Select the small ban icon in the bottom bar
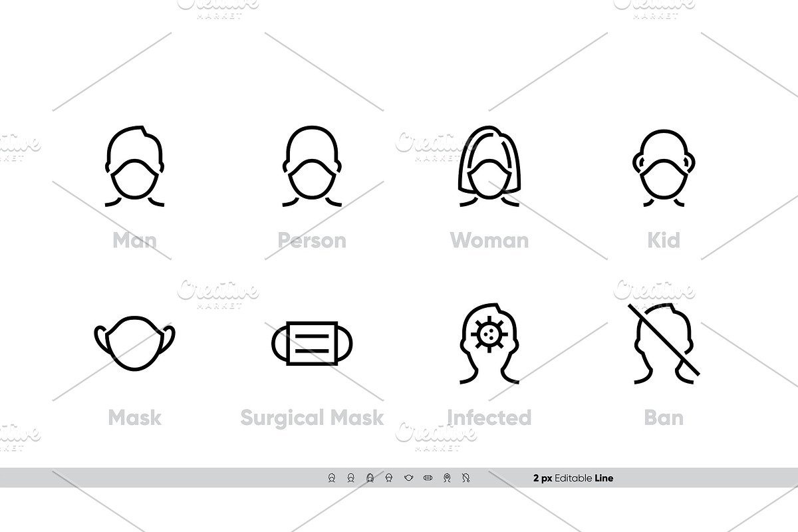The height and width of the screenshot is (532, 798). tap(466, 477)
